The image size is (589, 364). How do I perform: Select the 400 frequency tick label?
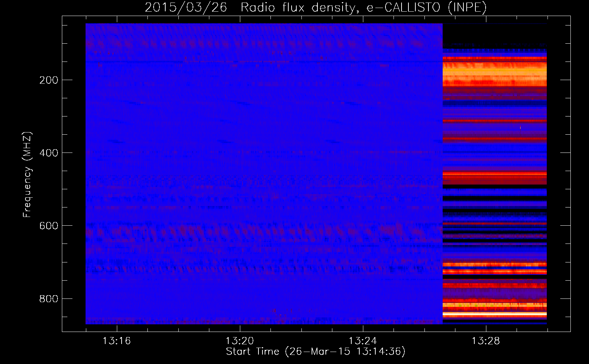tap(48, 153)
